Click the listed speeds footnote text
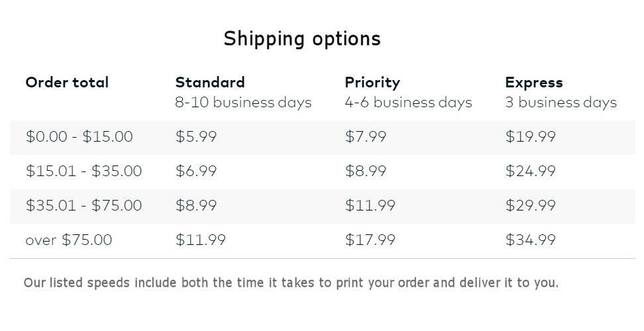The image size is (644, 331). tap(291, 283)
